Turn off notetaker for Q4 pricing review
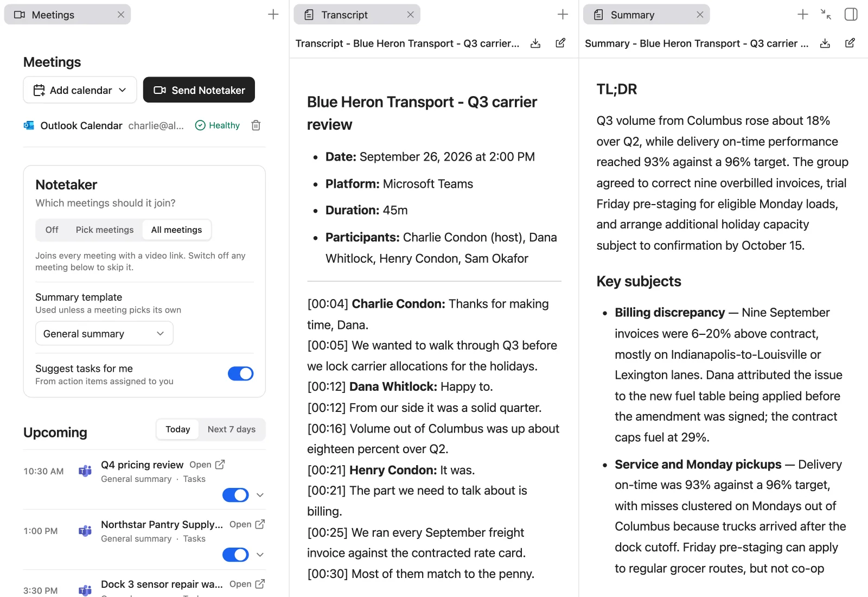 (235, 495)
